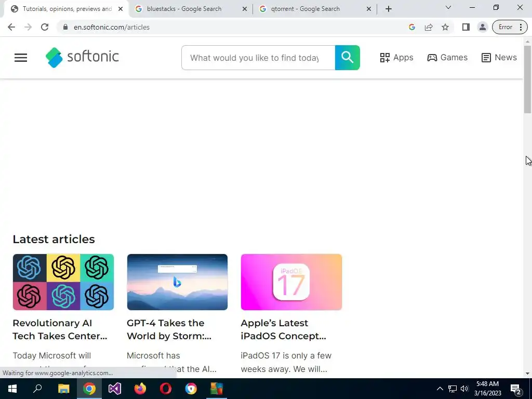This screenshot has height=399, width=532.
Task: Open the iPadOS 17 article thumbnail
Action: (291, 282)
